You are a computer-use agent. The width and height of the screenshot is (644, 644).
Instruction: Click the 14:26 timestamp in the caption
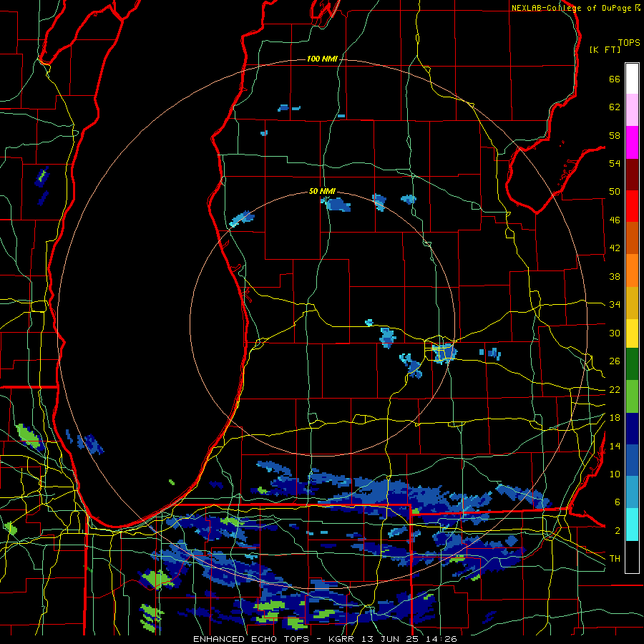point(441,639)
